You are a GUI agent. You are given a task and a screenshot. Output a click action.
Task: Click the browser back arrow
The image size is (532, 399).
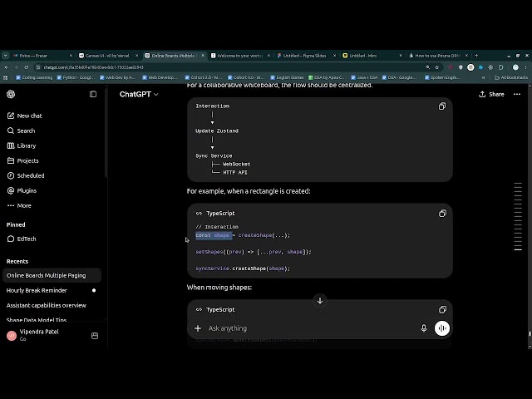(6, 67)
